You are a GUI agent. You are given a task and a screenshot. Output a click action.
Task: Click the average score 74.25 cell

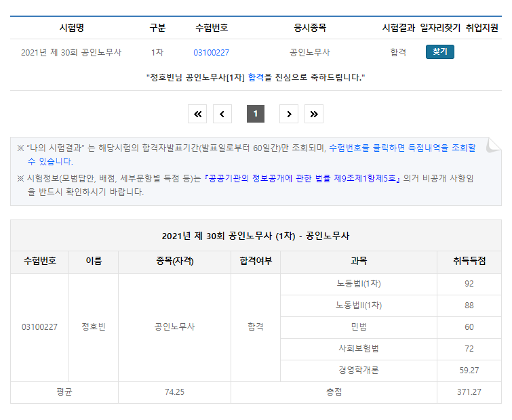(174, 392)
